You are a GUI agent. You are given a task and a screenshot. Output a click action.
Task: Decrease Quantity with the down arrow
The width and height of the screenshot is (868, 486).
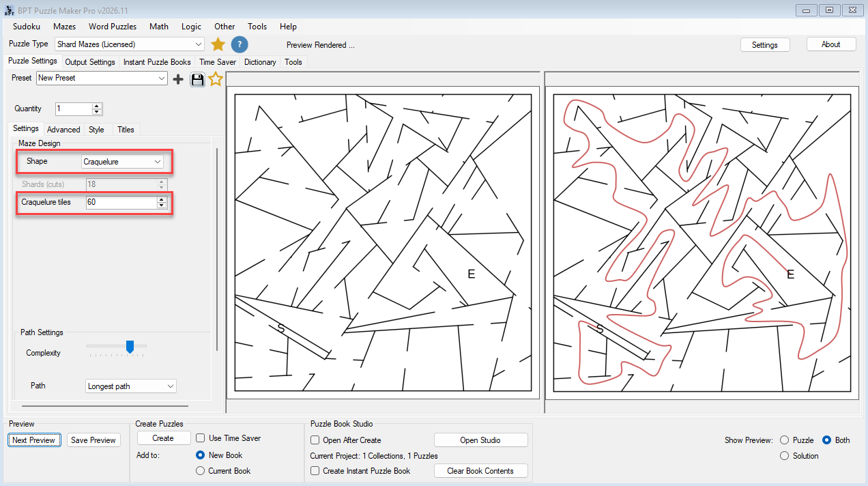point(97,112)
